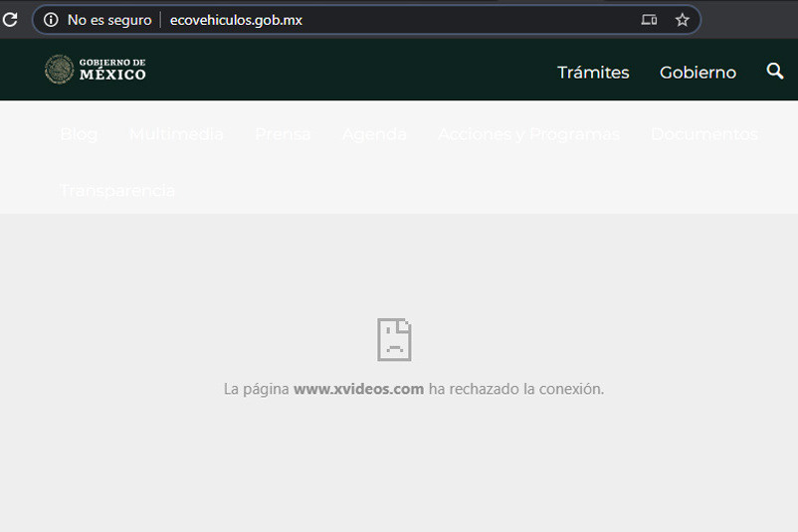
Task: Open the Documentos navigation link
Action: 704,134
